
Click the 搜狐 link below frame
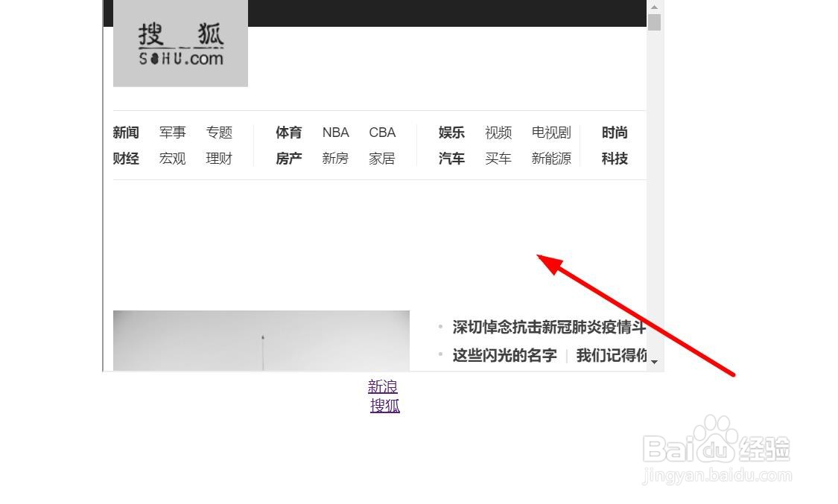point(385,406)
